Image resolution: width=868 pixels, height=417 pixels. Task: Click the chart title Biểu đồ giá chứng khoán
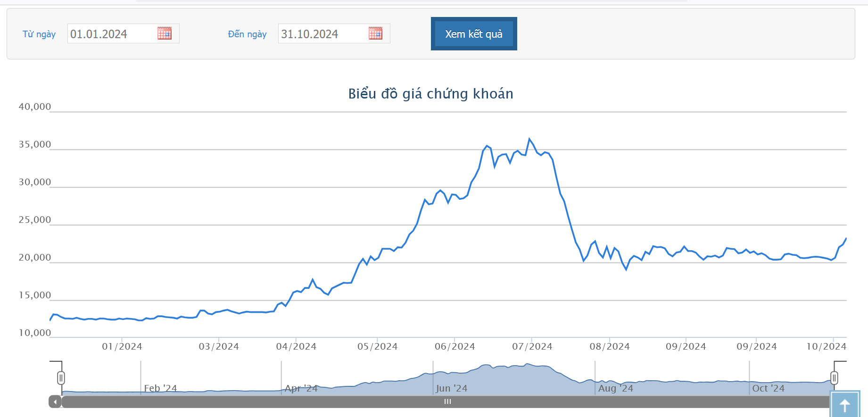coord(430,94)
